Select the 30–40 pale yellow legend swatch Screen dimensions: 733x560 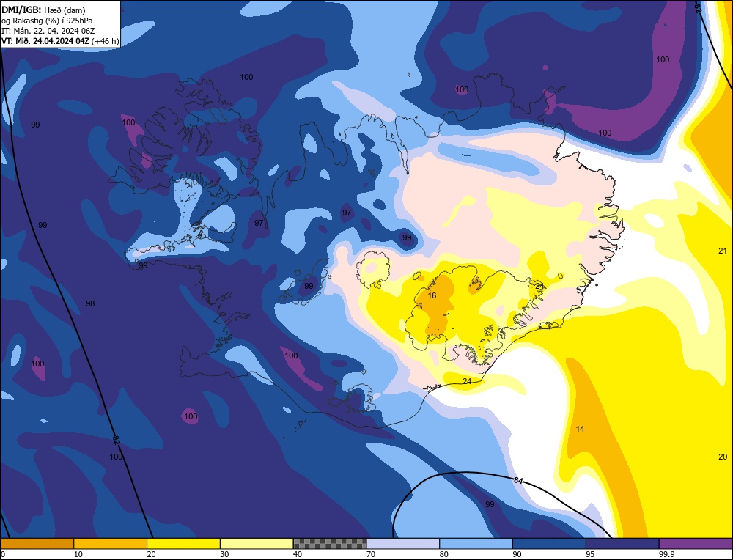coord(257,544)
